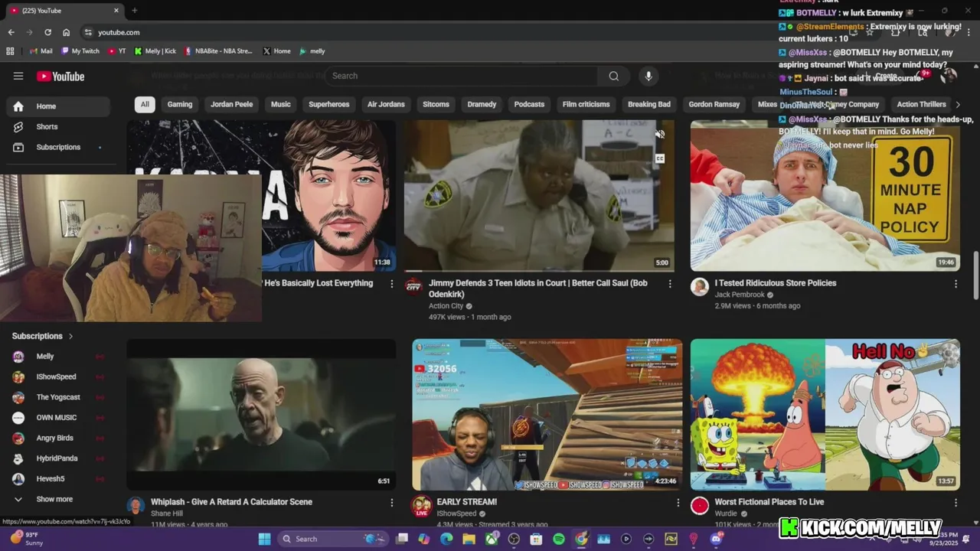Open the Mail bookmark
This screenshot has width=980, height=551.
pos(41,51)
